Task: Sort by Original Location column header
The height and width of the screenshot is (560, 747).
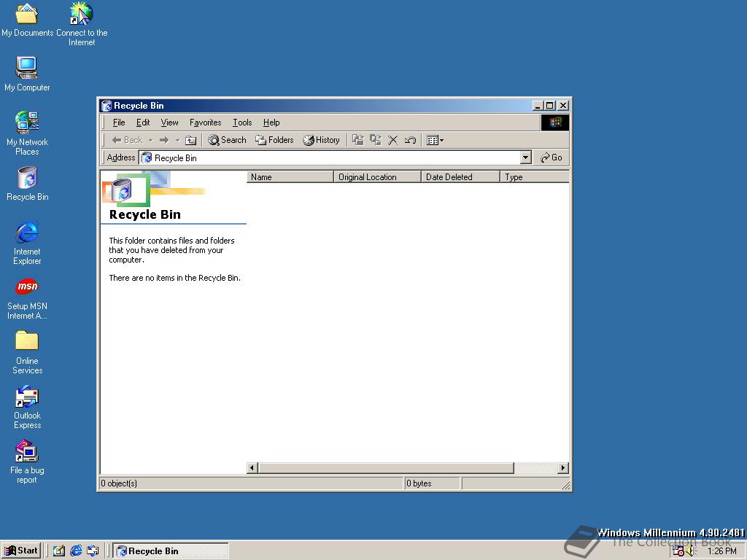Action: (x=377, y=176)
